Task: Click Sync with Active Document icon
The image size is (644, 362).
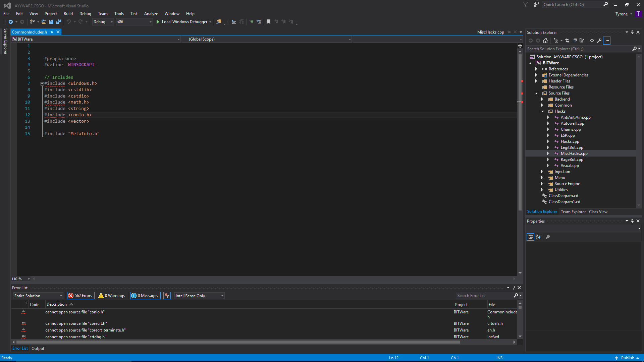Action: coord(567,41)
